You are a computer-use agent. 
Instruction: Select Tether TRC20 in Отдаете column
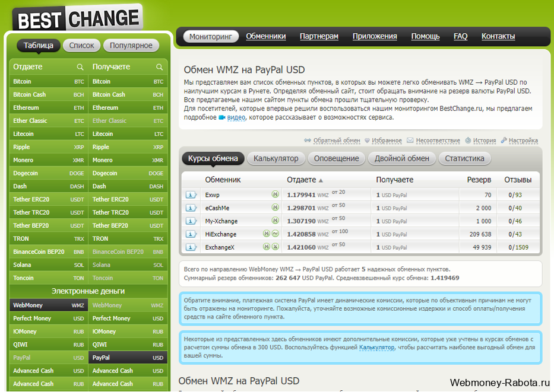49,212
